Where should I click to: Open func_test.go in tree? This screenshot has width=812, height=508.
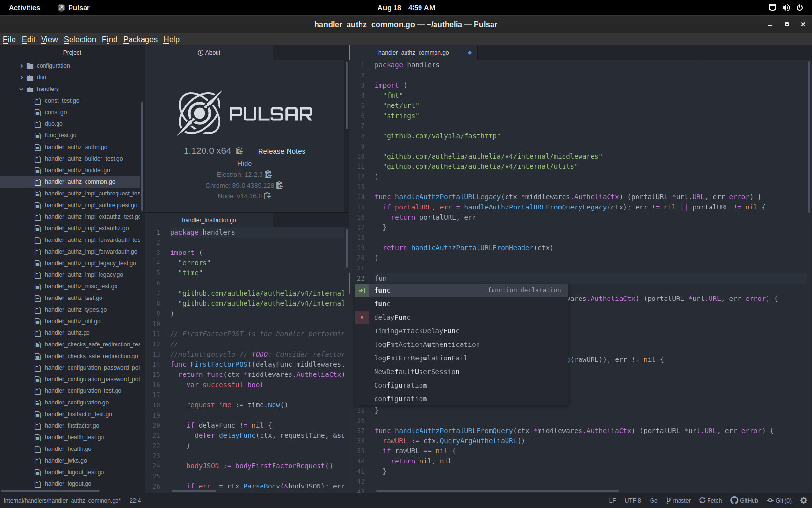pos(60,135)
